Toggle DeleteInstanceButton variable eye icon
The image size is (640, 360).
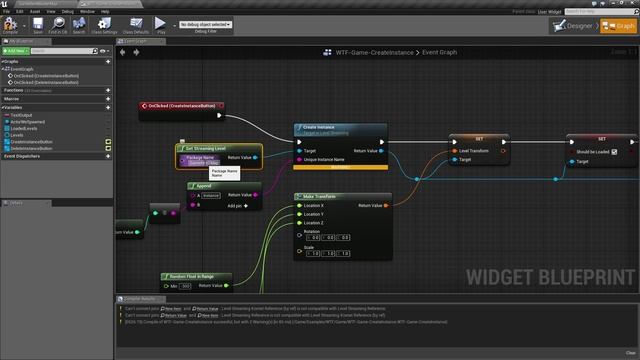[x=108, y=149]
